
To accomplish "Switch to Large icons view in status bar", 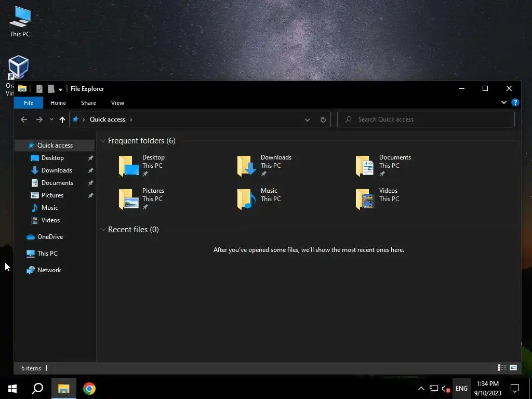I will [513, 368].
